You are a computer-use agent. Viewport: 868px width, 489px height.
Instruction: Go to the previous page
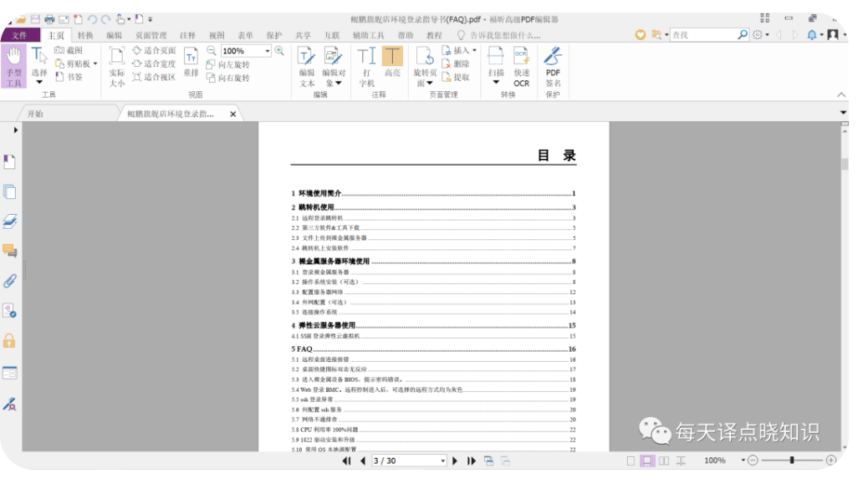tap(363, 461)
